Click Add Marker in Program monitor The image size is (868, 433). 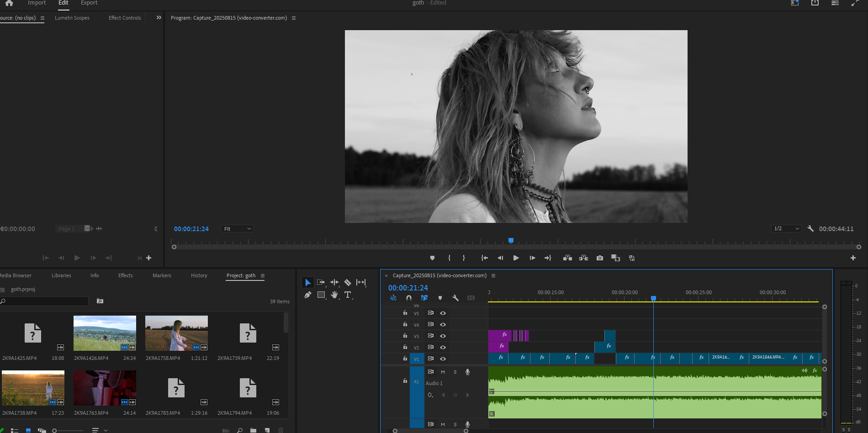point(432,258)
